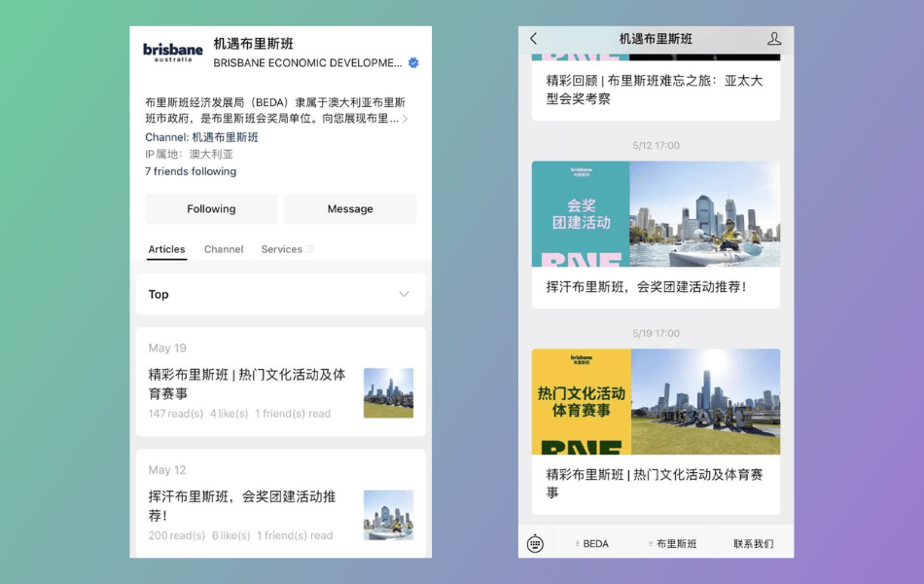Open the 联系我们 bottom menu
924x584 pixels.
click(x=753, y=543)
